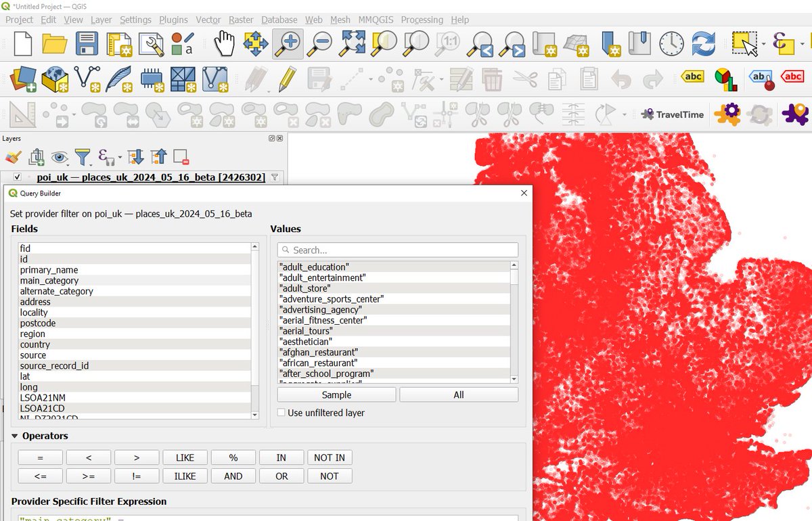Open Filter Legend funnel dropdown in Layers panel
The width and height of the screenshot is (812, 521).
83,158
